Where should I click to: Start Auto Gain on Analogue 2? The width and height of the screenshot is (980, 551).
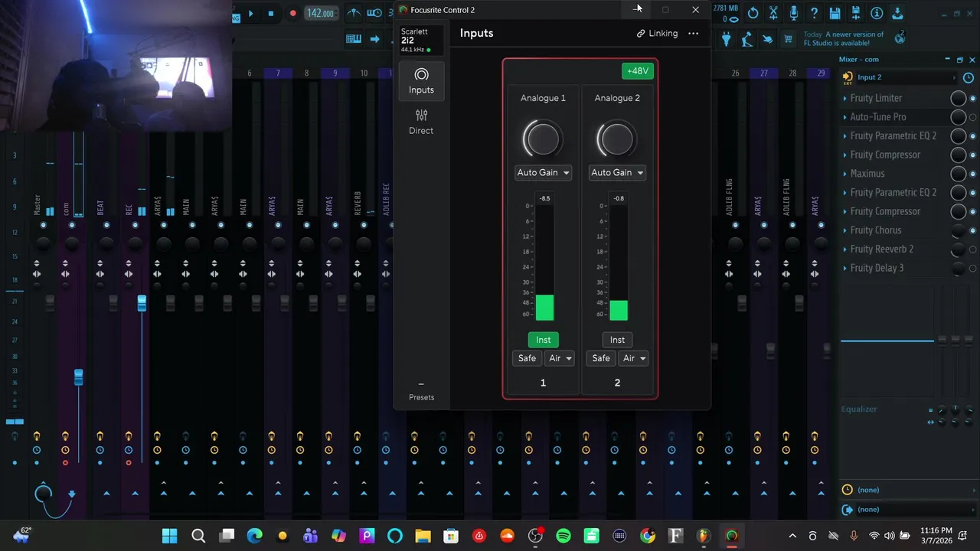point(612,173)
